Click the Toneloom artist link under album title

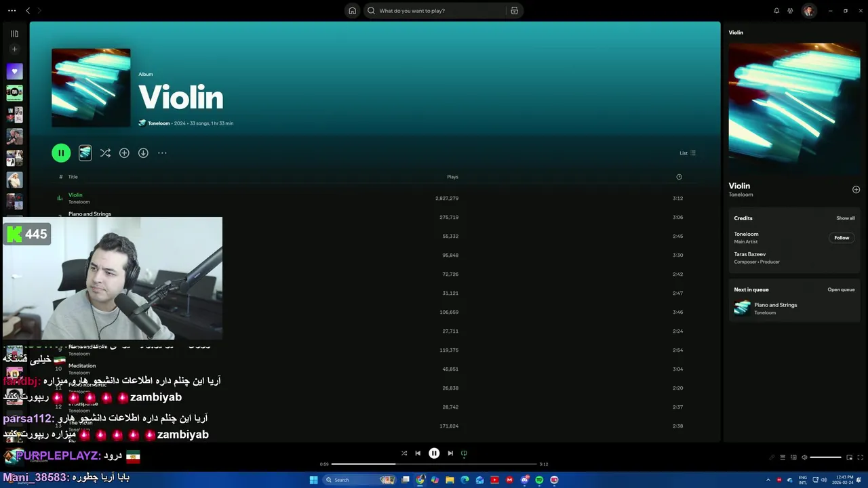159,123
